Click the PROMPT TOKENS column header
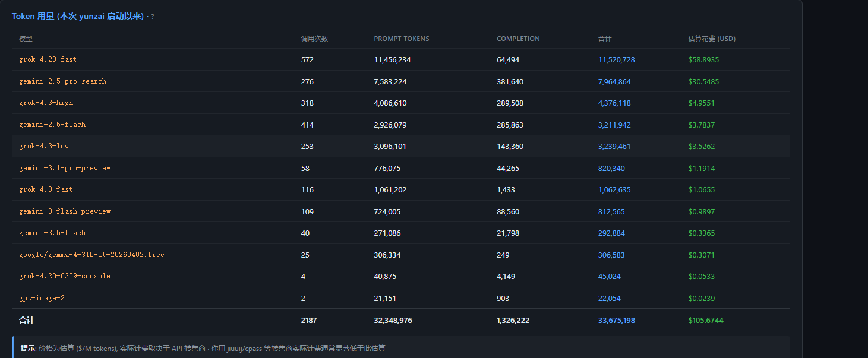868x358 pixels. click(x=402, y=39)
